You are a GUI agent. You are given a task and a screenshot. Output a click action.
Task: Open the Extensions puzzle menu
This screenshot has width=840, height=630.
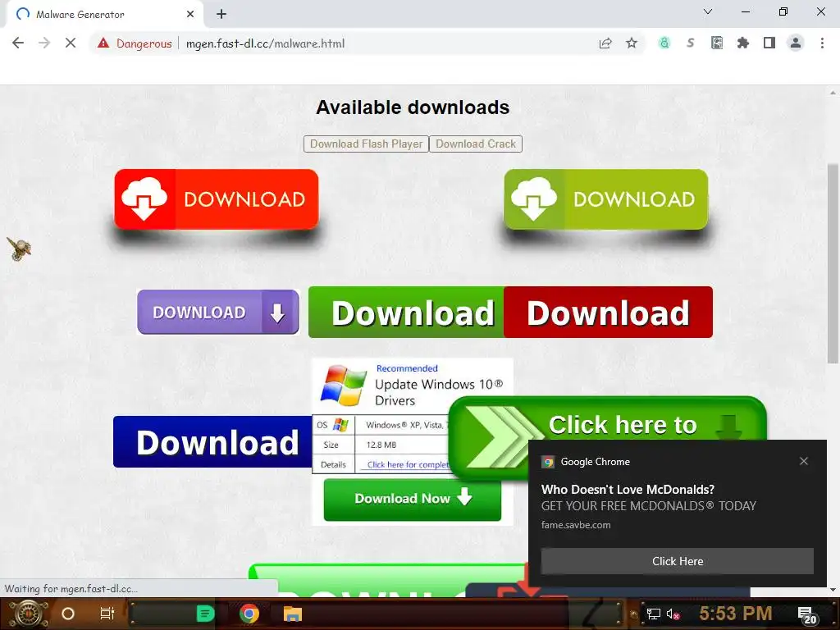click(743, 43)
